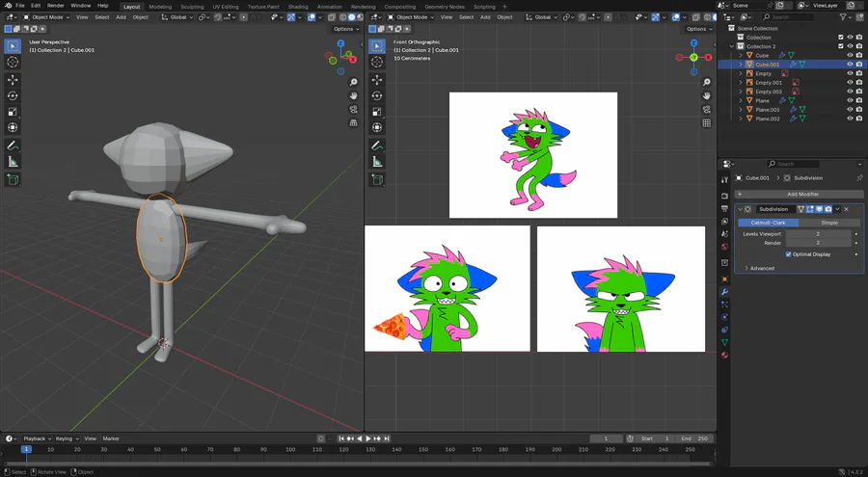Toggle modifier render camera icon

[x=828, y=209]
